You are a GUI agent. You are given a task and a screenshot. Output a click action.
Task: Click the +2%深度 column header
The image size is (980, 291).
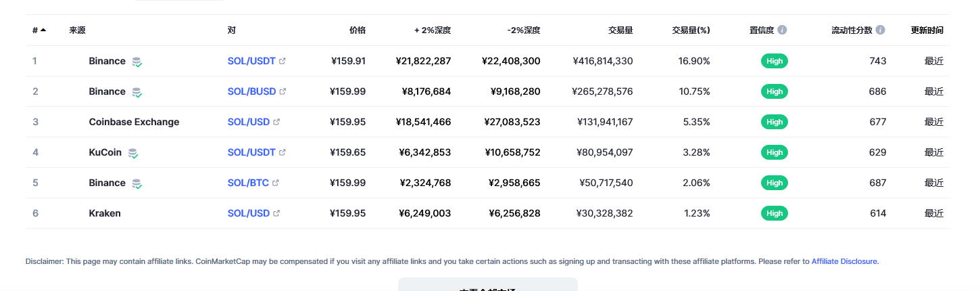coord(433,30)
